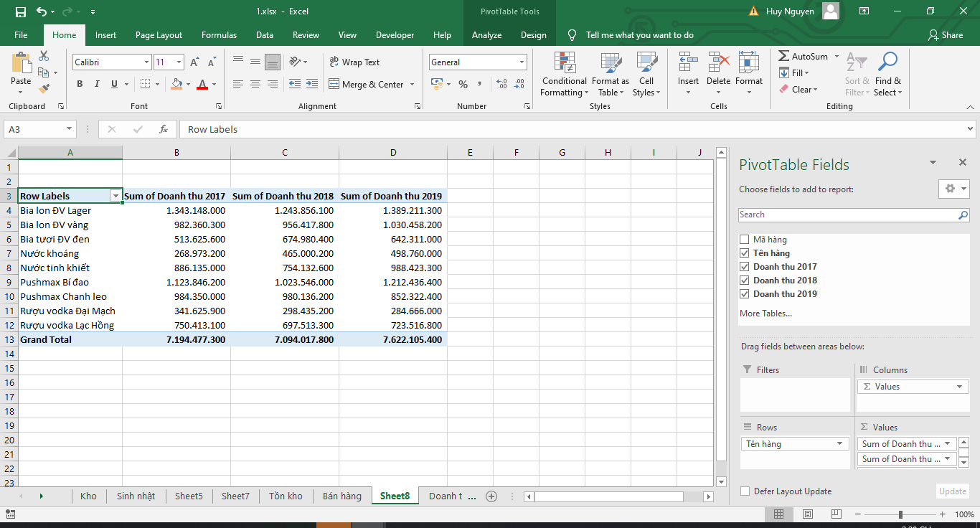Open the Design tab

(533, 35)
